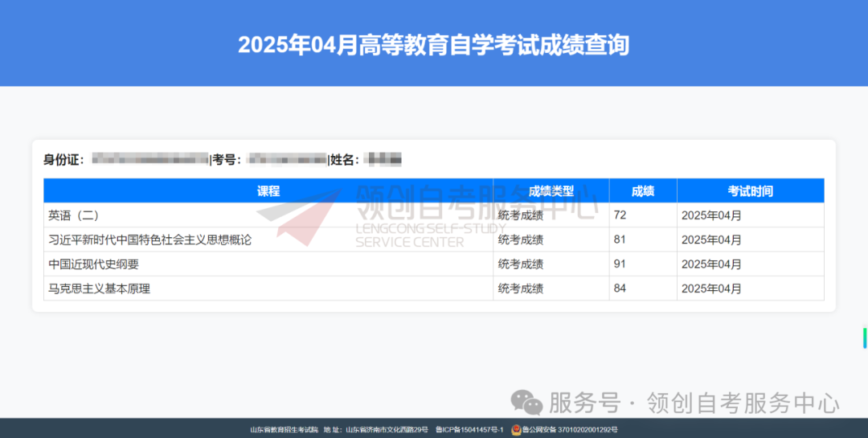
Task: Click the blurred exam number after 考号
Action: click(x=287, y=159)
